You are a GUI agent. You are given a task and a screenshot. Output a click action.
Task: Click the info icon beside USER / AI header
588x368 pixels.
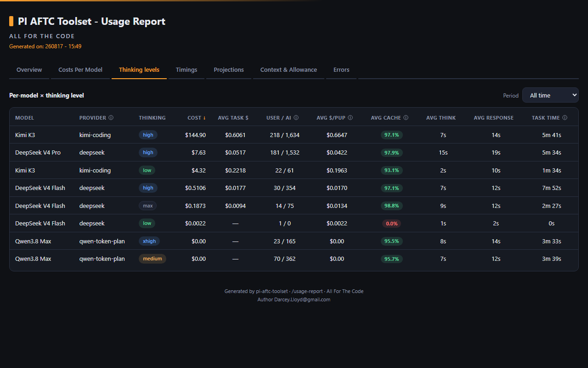(296, 118)
